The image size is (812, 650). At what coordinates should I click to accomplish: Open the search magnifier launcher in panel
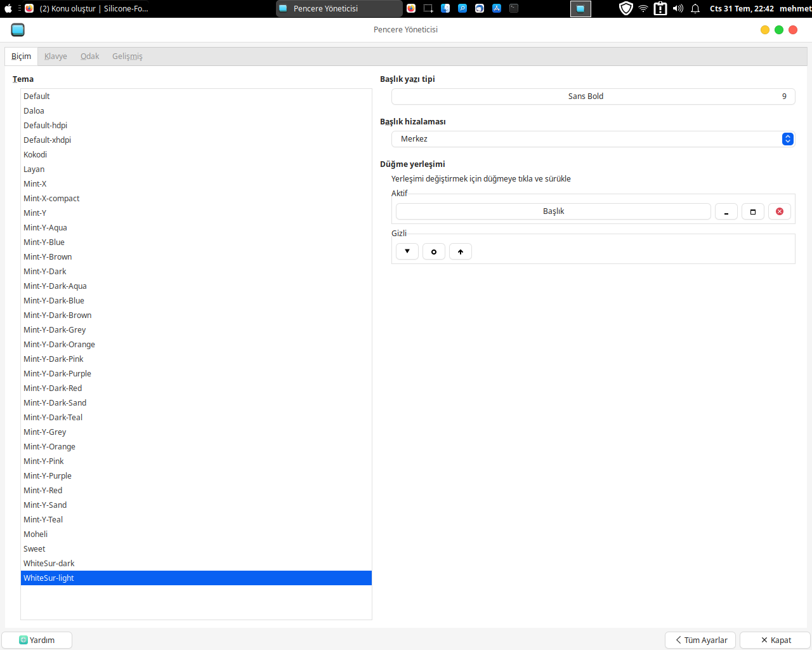click(462, 8)
